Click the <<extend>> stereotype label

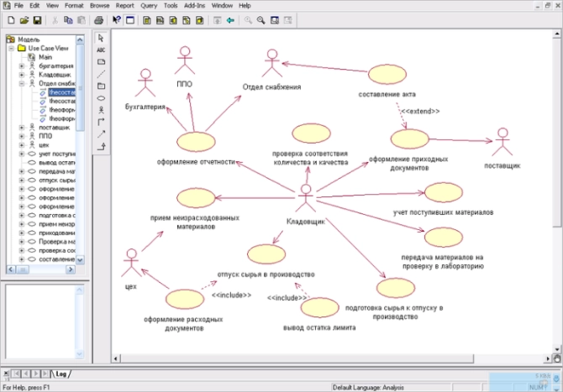click(x=420, y=111)
